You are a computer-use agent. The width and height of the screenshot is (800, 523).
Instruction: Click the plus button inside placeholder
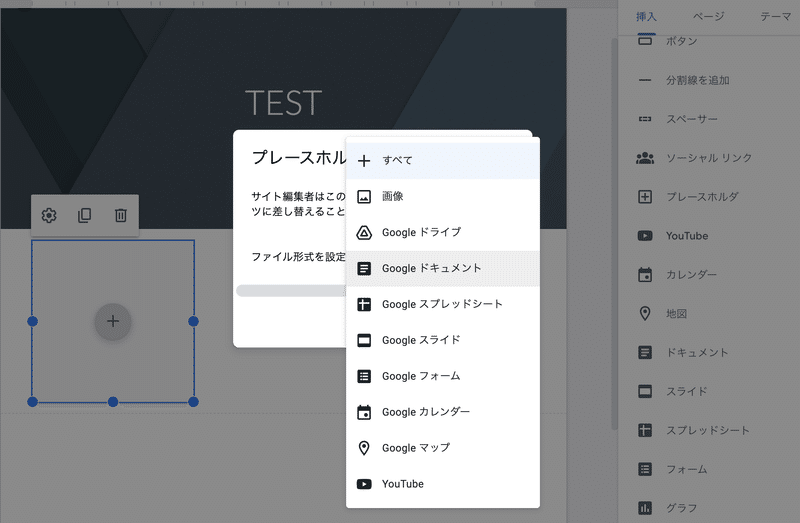[113, 321]
